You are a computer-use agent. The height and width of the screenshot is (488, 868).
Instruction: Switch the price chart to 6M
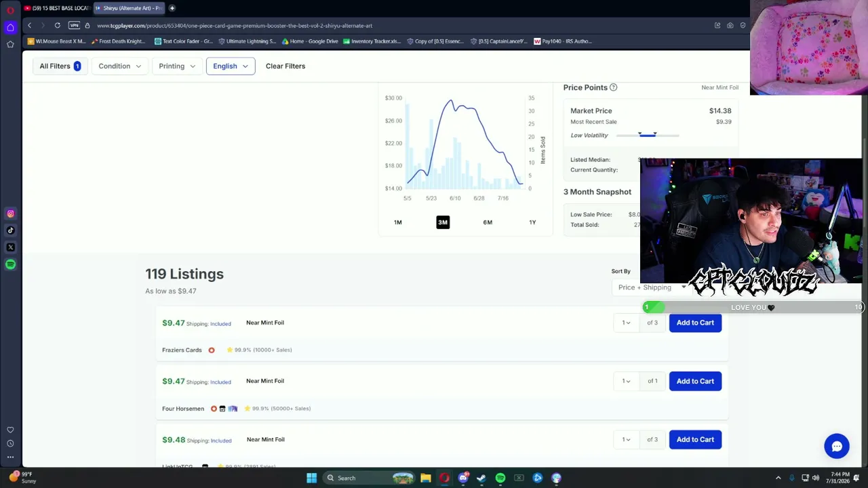pos(488,222)
